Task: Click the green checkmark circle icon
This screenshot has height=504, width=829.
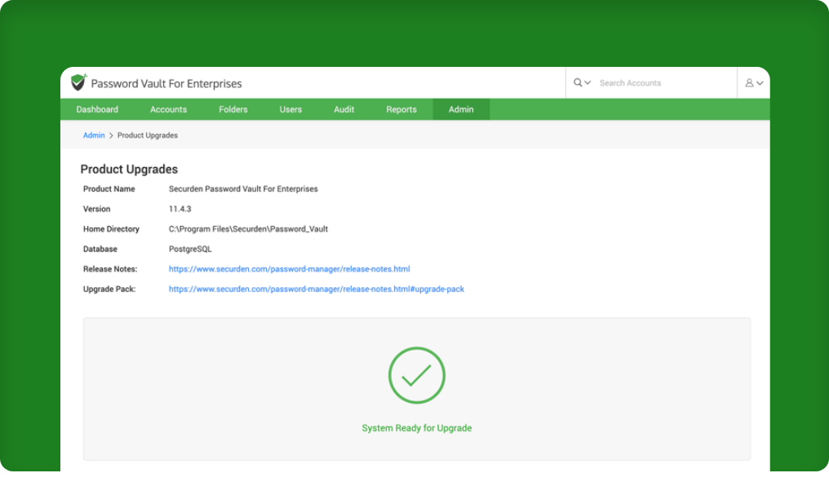Action: tap(417, 375)
